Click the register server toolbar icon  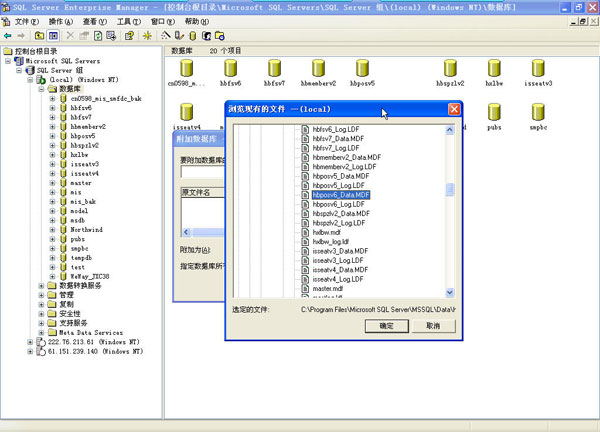coord(179,36)
